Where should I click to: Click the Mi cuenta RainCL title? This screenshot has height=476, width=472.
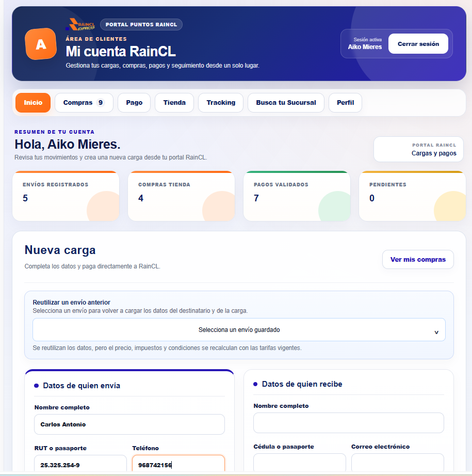tap(121, 51)
